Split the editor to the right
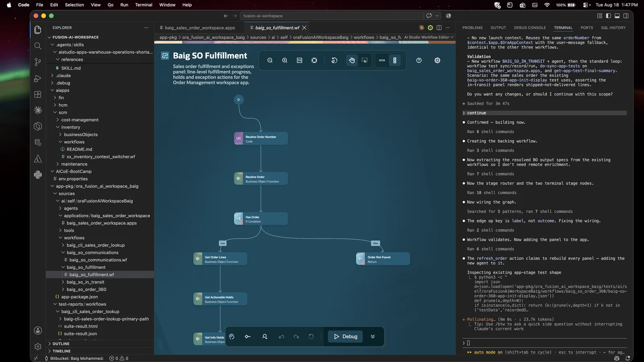Viewport: 644px width, 362px height. click(x=439, y=28)
